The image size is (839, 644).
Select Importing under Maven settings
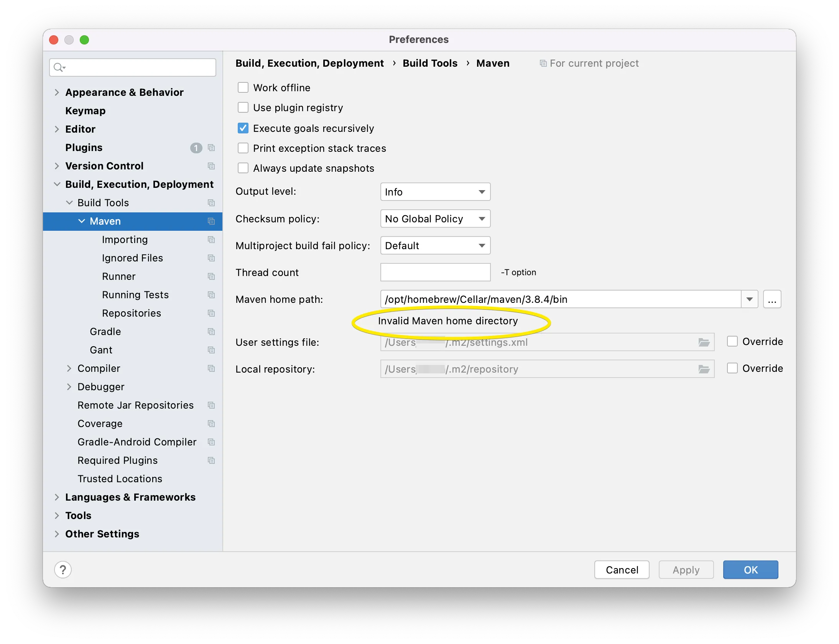point(125,240)
